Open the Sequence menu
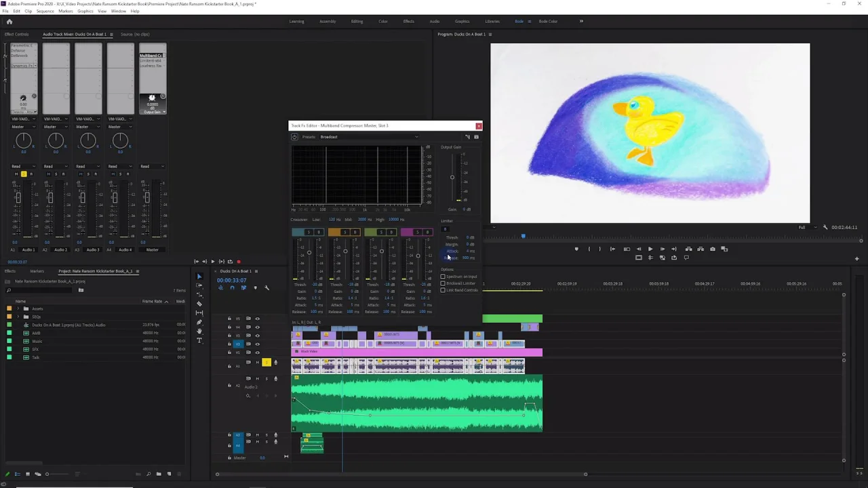Image resolution: width=868 pixels, height=488 pixels. tap(45, 12)
